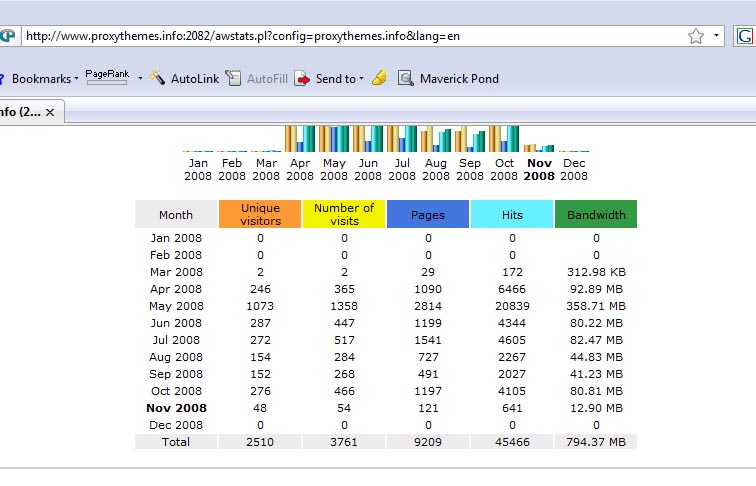Close the current browser tab
This screenshot has height=486, width=756.
click(x=49, y=113)
